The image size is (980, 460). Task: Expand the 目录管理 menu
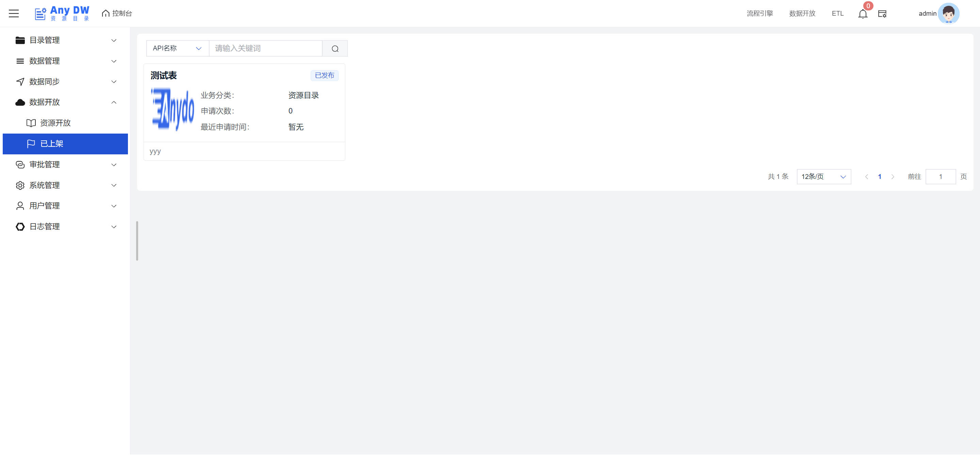pyautogui.click(x=65, y=40)
